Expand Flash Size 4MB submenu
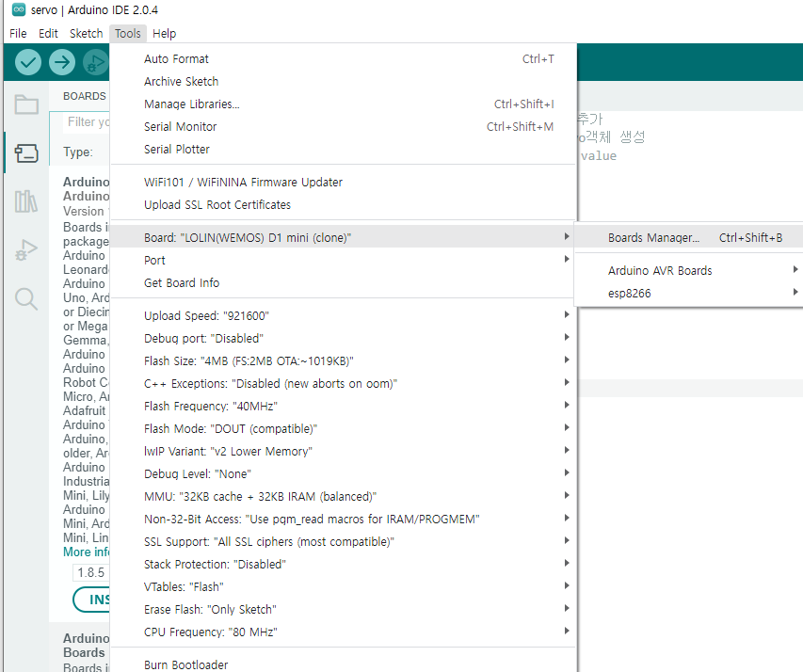This screenshot has width=803, height=672. [x=343, y=361]
